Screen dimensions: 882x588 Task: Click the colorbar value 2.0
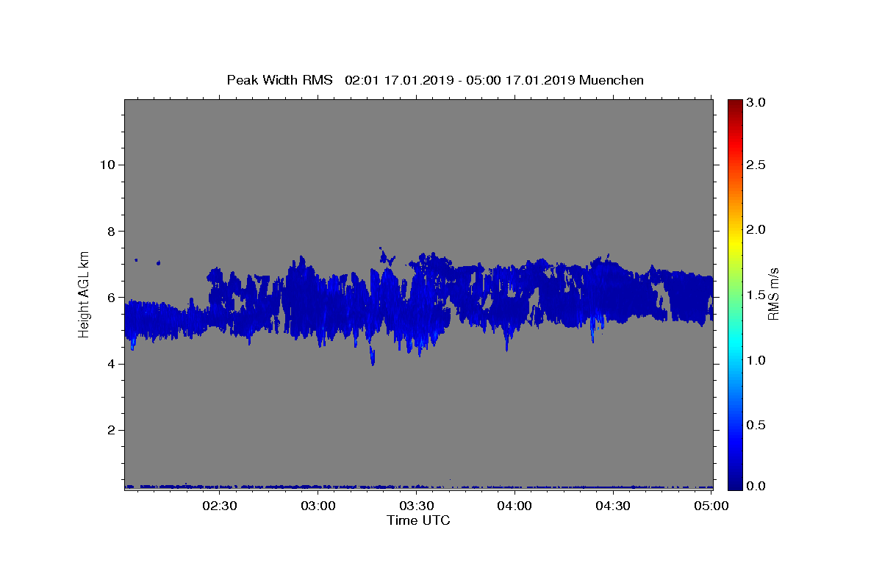click(757, 229)
